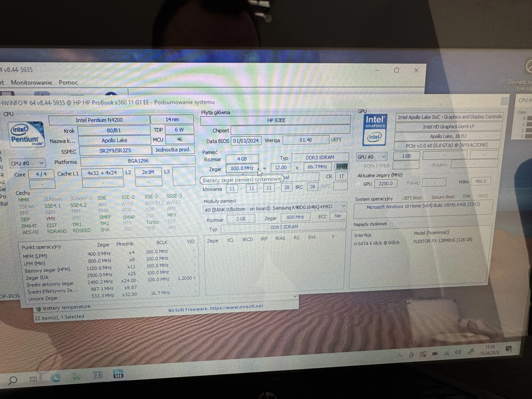The image size is (532, 399).
Task: Expand the GPU #0 dropdown
Action: click(x=384, y=157)
